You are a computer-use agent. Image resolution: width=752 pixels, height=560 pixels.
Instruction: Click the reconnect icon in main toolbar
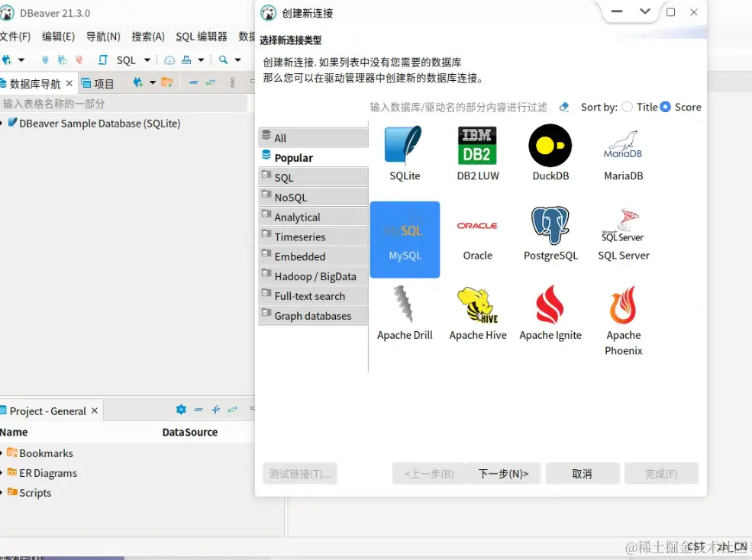63,60
